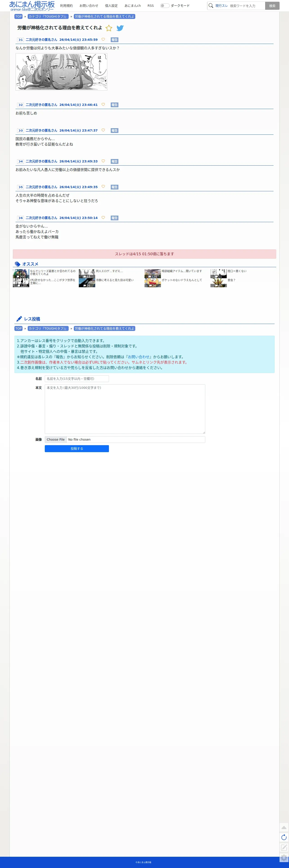Open カテゴリ『TOUGH(タフ)』 in the reply-form breadcrumb
Viewport: 289px width, 868px height.
coord(48,328)
